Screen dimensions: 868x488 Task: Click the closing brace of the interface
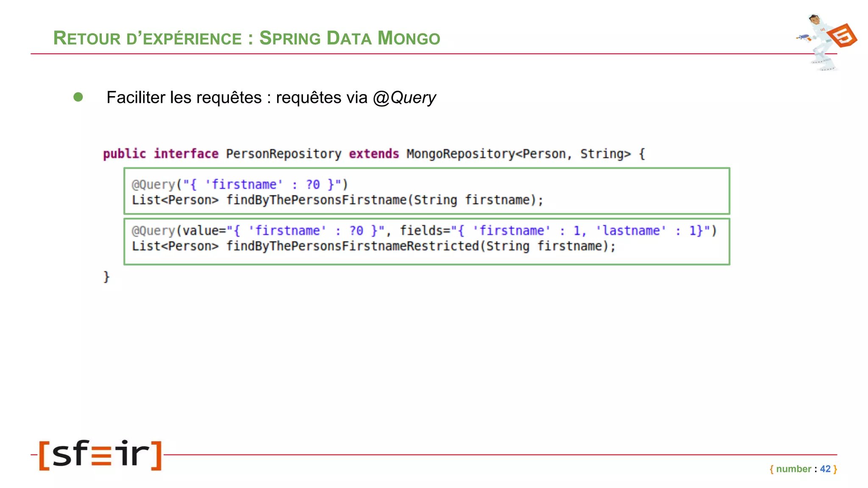coord(106,277)
